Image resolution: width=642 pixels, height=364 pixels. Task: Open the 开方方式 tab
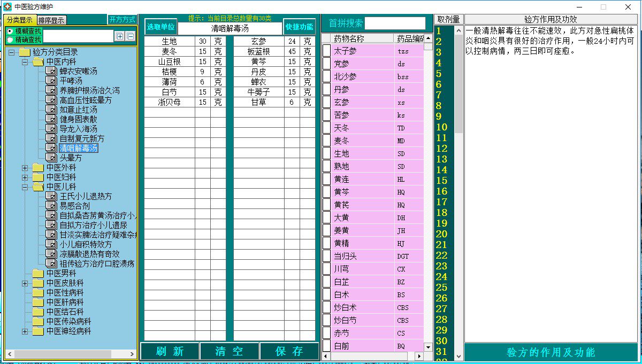pyautogui.click(x=123, y=20)
